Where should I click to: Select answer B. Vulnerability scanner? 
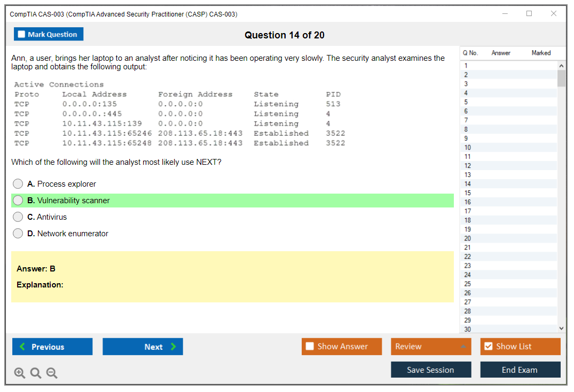18,201
